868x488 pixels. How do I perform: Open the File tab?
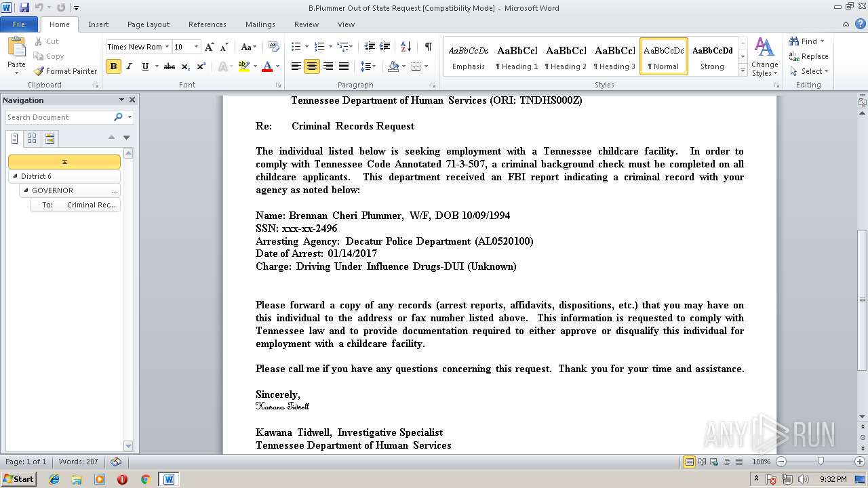coord(19,24)
